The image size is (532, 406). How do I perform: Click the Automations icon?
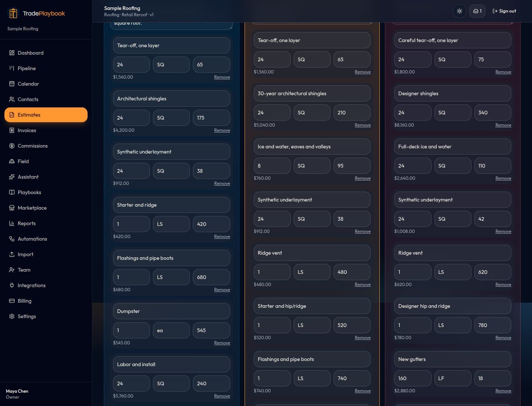(x=12, y=239)
